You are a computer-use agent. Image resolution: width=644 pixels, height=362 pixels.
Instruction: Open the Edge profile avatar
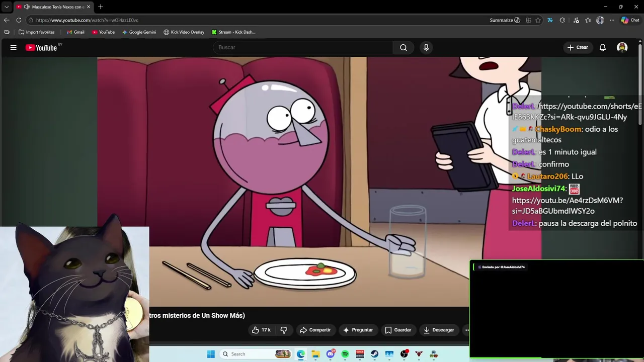coord(600,20)
